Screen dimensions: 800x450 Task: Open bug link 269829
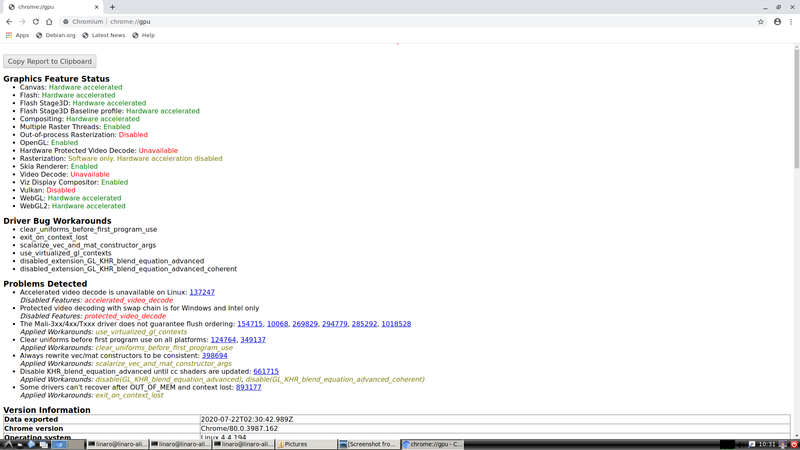click(x=305, y=324)
